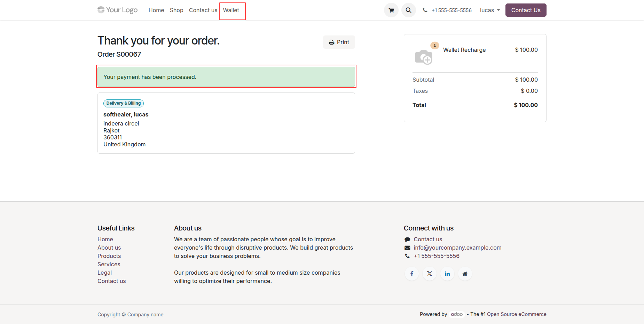Screen dimensions: 644x324
Task: Click the purple Contact Us button
Action: (x=526, y=10)
